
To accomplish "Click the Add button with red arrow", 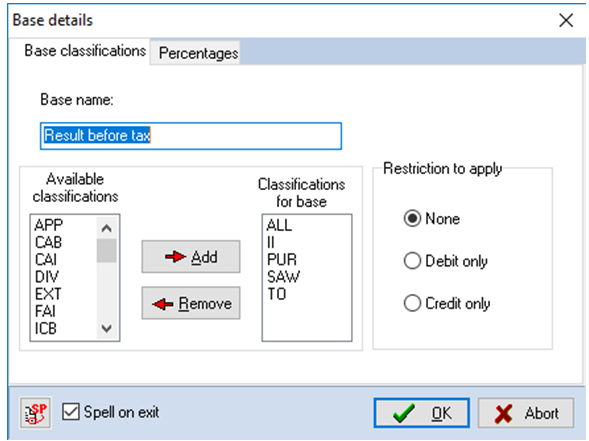I will click(191, 257).
